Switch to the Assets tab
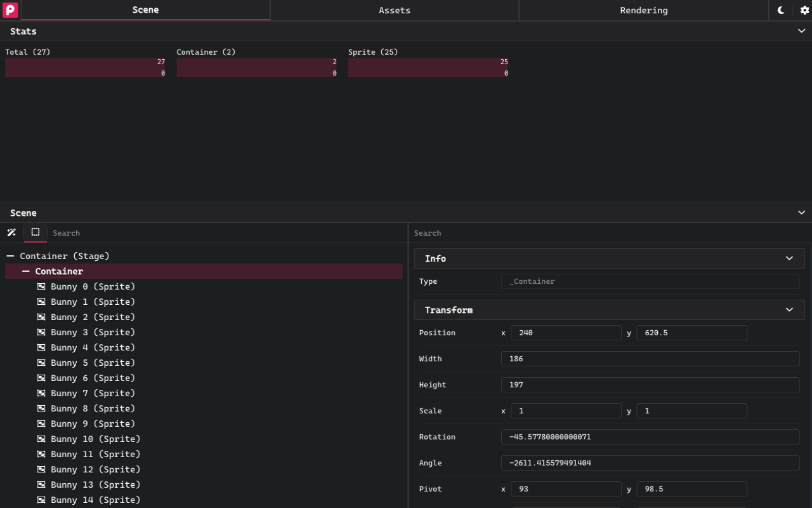Screen dimensions: 812x508 click(394, 10)
